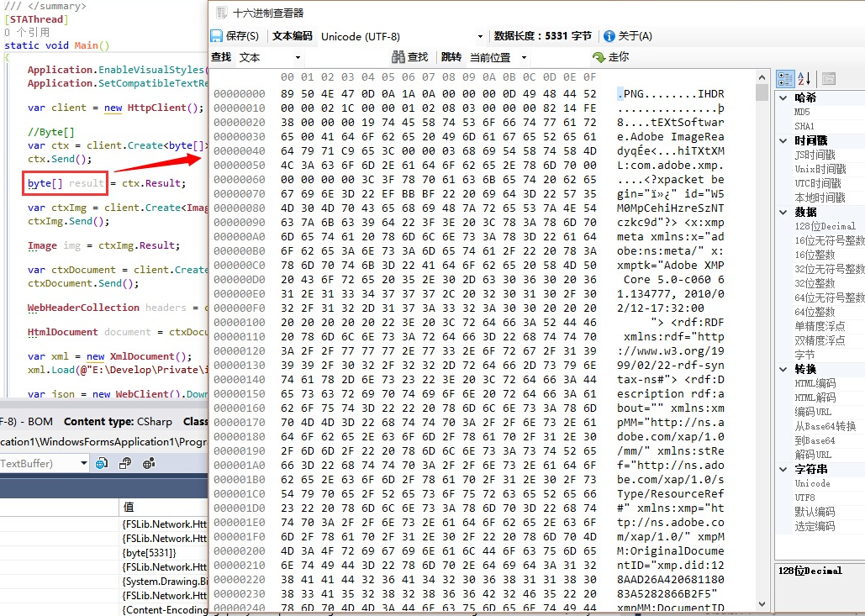This screenshot has width=865, height=616.
Task: Select the 128位Decimal property row
Action: tap(827, 226)
